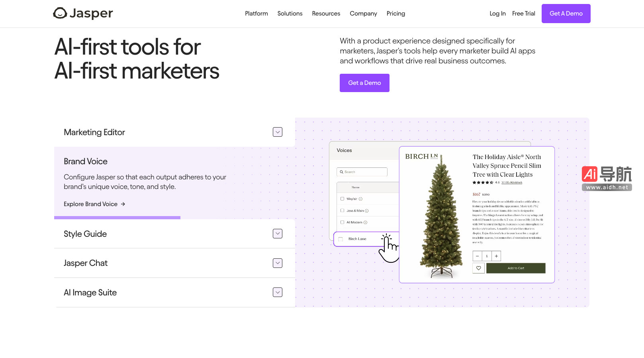Image resolution: width=644 pixels, height=358 pixels.
Task: Click the minus quantity button
Action: coord(477,256)
